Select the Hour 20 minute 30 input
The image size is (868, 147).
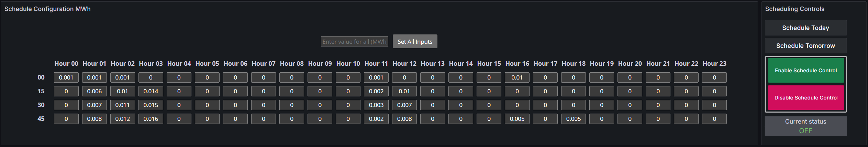pyautogui.click(x=630, y=105)
